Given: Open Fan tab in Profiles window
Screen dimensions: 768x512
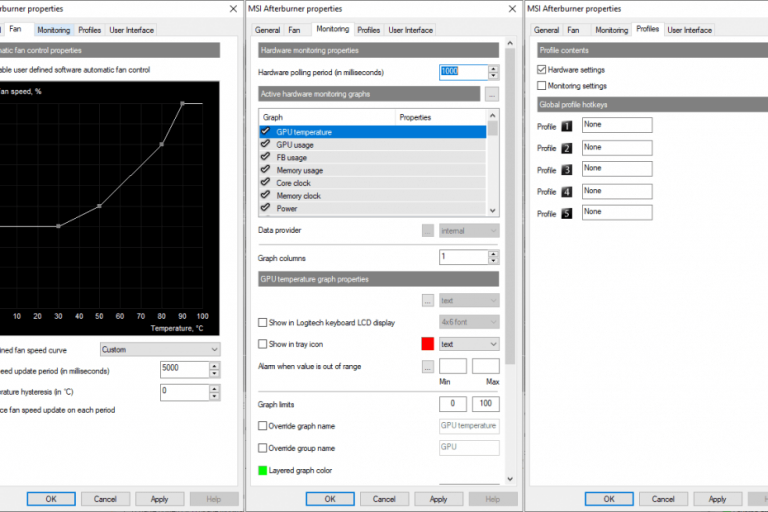Looking at the screenshot, I should tap(573, 30).
